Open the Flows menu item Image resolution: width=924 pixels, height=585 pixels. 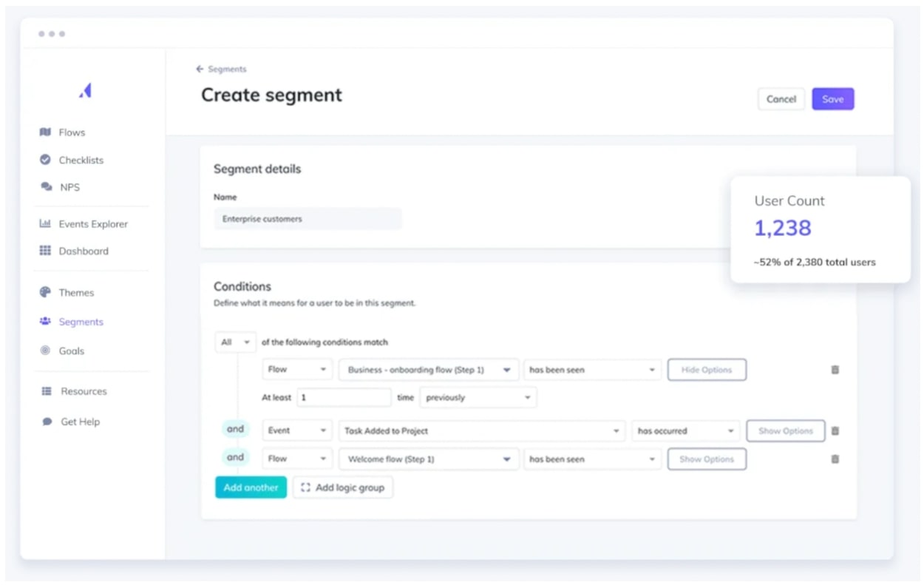point(72,132)
